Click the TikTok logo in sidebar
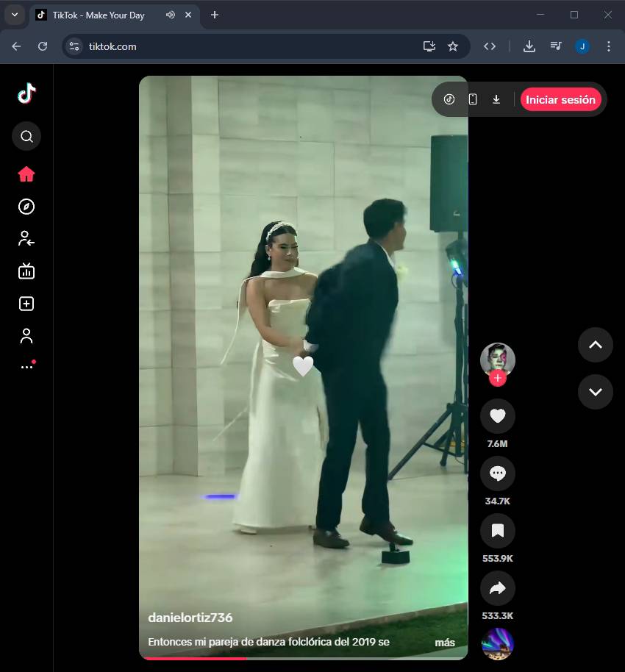 26,93
